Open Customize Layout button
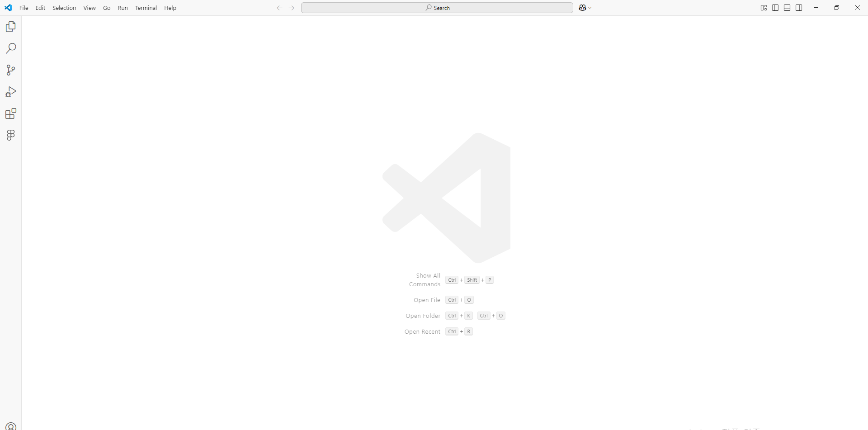Screen dimensions: 868x430 coord(764,8)
